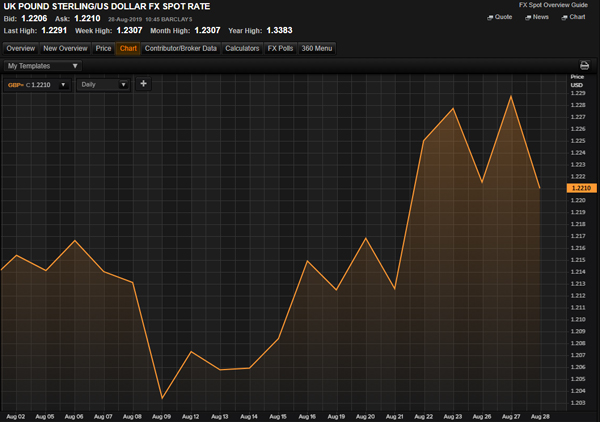Screen dimensions: 600x422
Task: Open the Calculators tab
Action: (242, 48)
